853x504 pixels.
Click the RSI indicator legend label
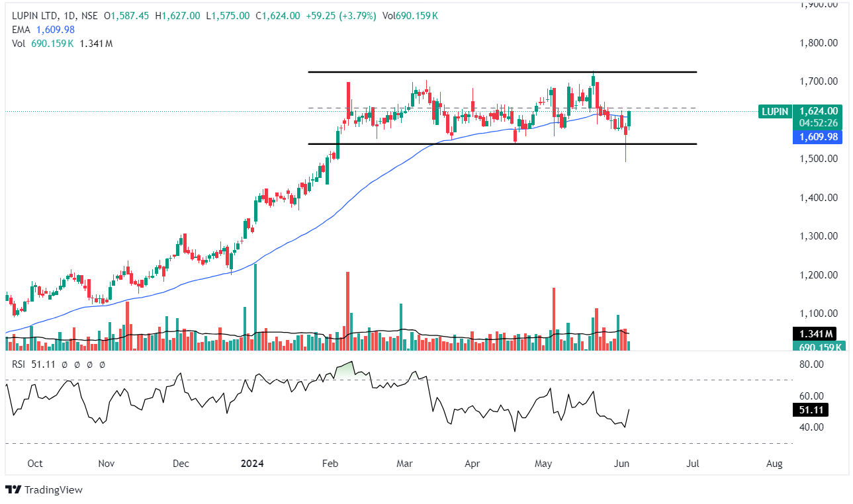[21, 364]
